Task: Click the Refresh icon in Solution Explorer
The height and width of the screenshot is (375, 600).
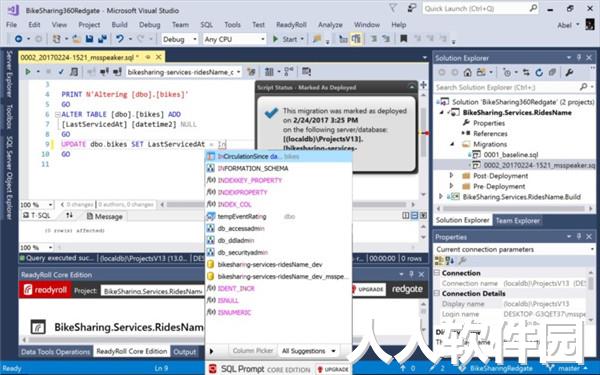Action: [539, 72]
